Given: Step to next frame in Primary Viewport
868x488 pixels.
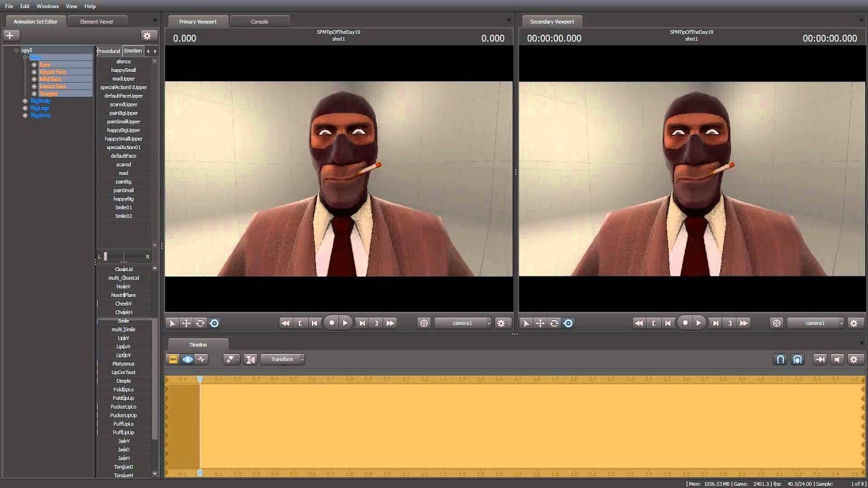Looking at the screenshot, I should tap(362, 323).
